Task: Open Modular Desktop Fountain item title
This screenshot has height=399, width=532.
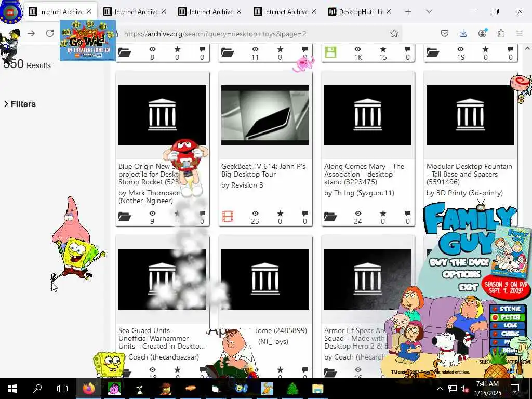Action: coord(469,174)
